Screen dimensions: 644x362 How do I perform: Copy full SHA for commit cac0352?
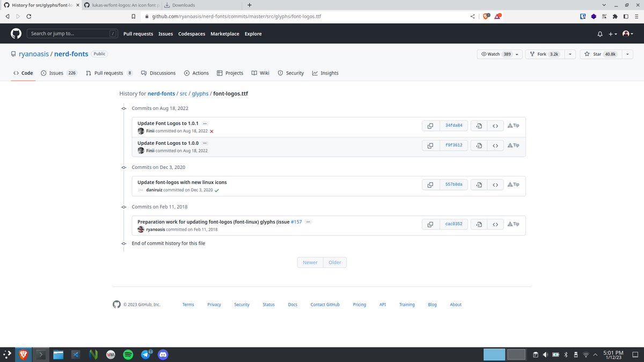(x=430, y=224)
